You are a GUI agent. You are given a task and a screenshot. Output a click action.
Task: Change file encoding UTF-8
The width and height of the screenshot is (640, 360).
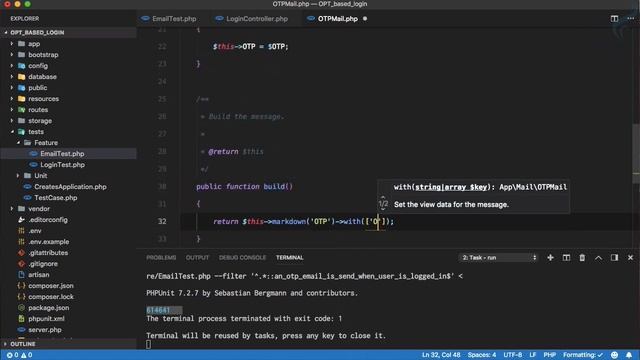point(513,355)
